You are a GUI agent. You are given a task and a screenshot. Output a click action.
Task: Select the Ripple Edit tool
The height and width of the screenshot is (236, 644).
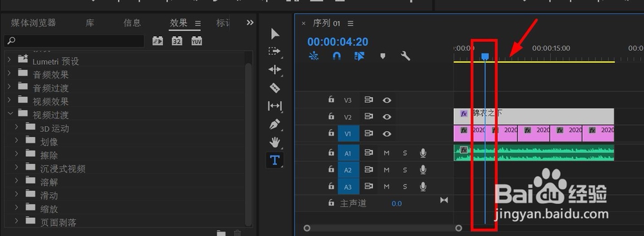click(x=274, y=69)
